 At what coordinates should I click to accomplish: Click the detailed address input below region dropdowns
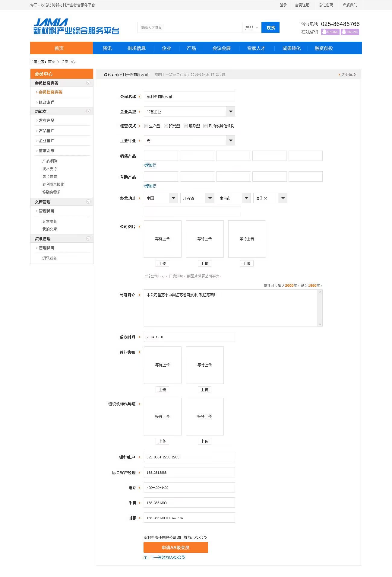tap(192, 211)
